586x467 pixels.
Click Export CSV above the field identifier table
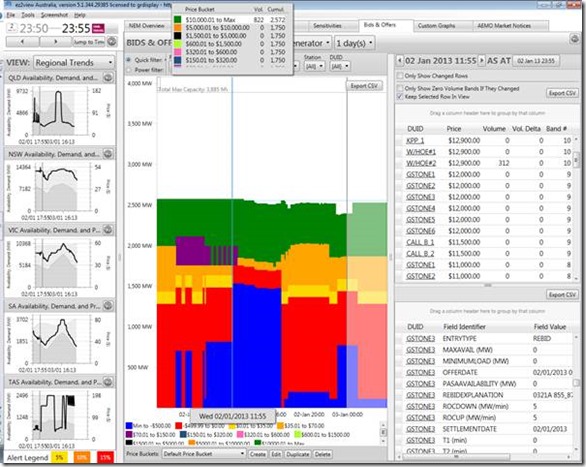tap(562, 295)
